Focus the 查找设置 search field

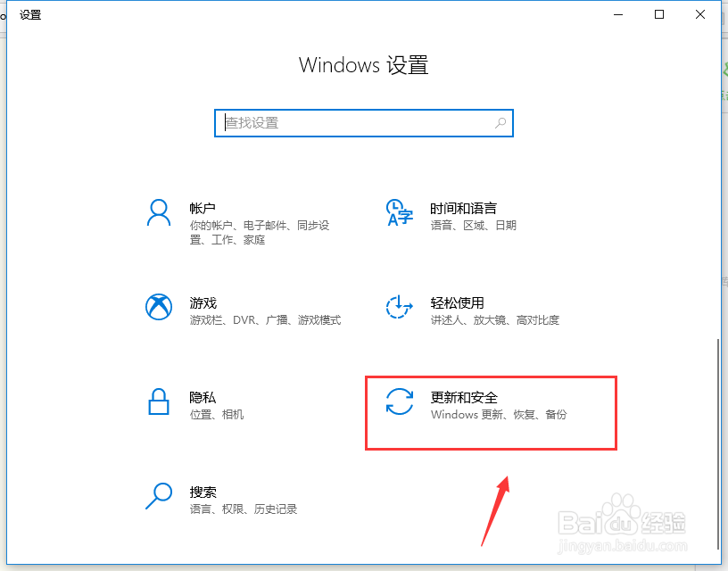click(x=363, y=123)
